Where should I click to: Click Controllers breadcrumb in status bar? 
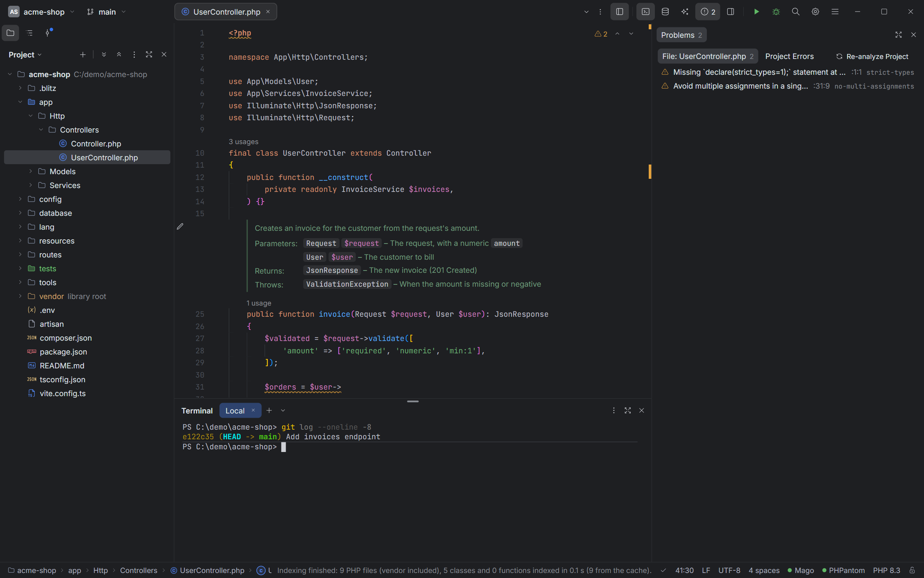(x=139, y=570)
